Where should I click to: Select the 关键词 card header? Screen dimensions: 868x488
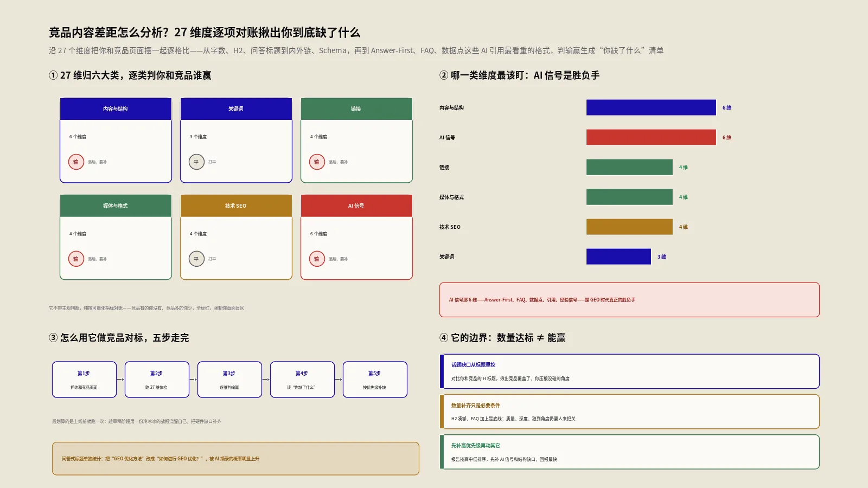tap(236, 109)
